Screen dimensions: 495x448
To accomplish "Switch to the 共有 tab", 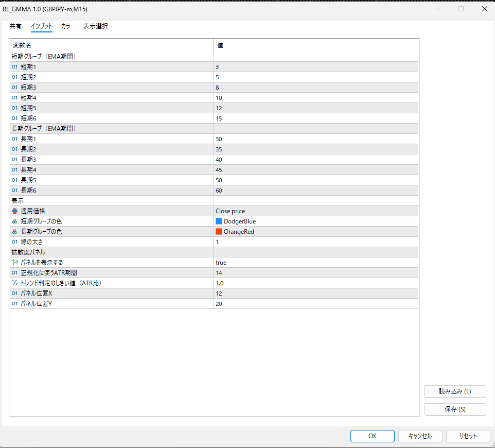I will [15, 26].
